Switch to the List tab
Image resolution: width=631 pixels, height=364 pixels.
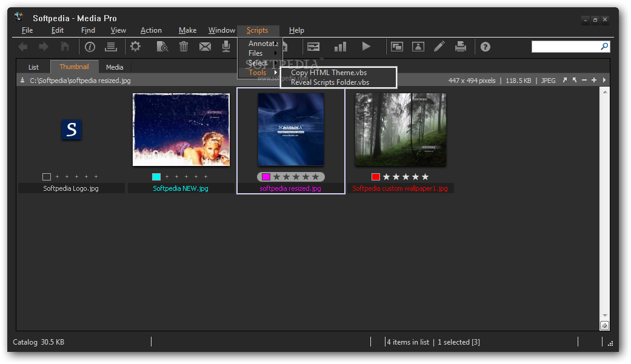(x=33, y=67)
